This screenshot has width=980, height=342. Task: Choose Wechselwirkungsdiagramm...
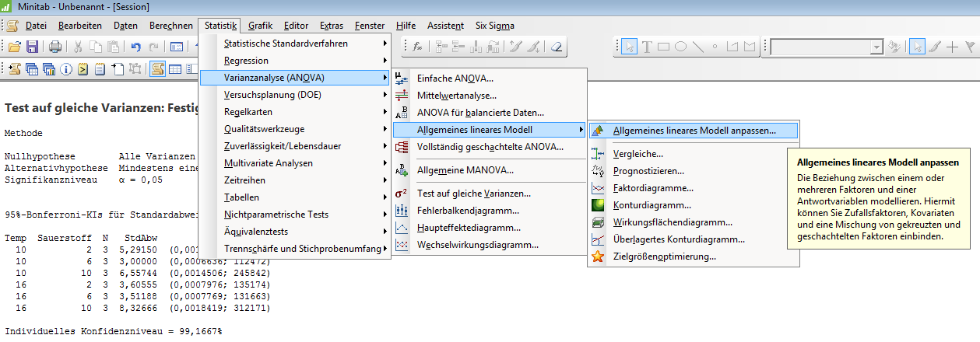(489, 245)
